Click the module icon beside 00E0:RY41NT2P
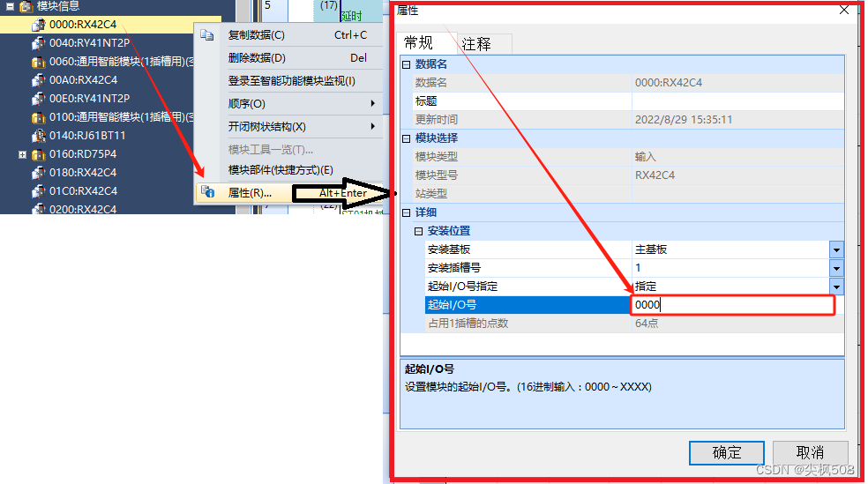 [x=38, y=99]
